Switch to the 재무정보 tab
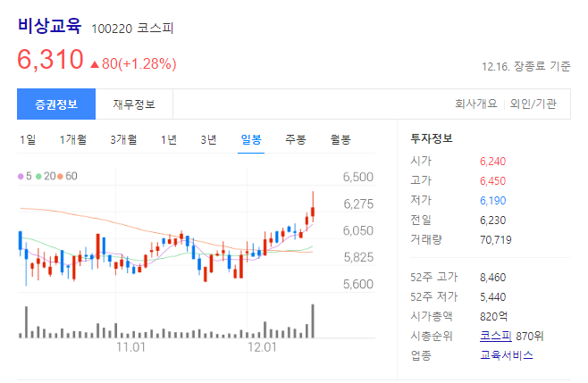Screen dimensions: 588x383 click(x=134, y=104)
